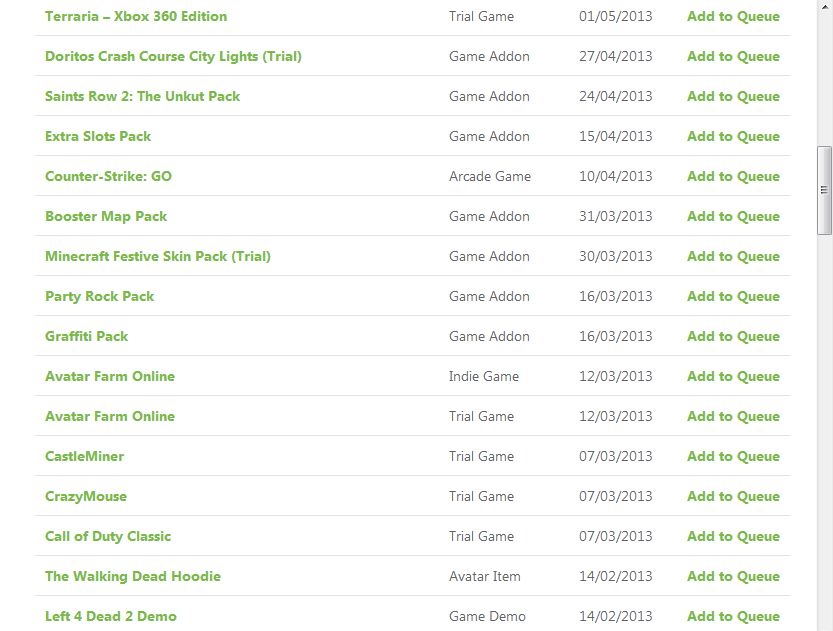Add Graffiti Pack to queue
The height and width of the screenshot is (631, 833).
pos(733,336)
